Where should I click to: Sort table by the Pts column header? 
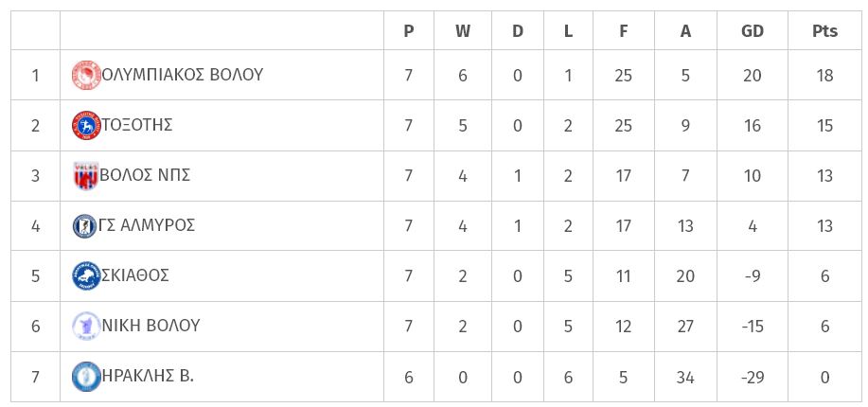coord(824,31)
